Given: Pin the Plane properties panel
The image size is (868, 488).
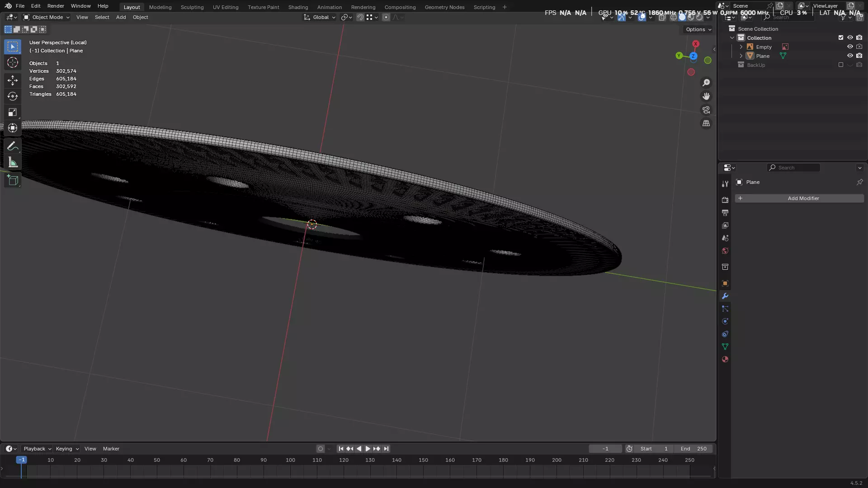Looking at the screenshot, I should point(859,182).
